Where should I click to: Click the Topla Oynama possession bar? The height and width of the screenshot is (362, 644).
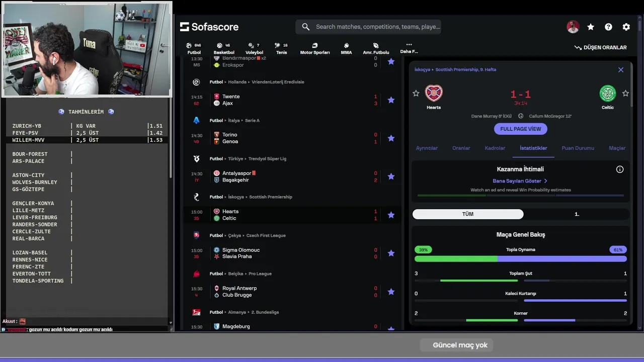point(521,259)
